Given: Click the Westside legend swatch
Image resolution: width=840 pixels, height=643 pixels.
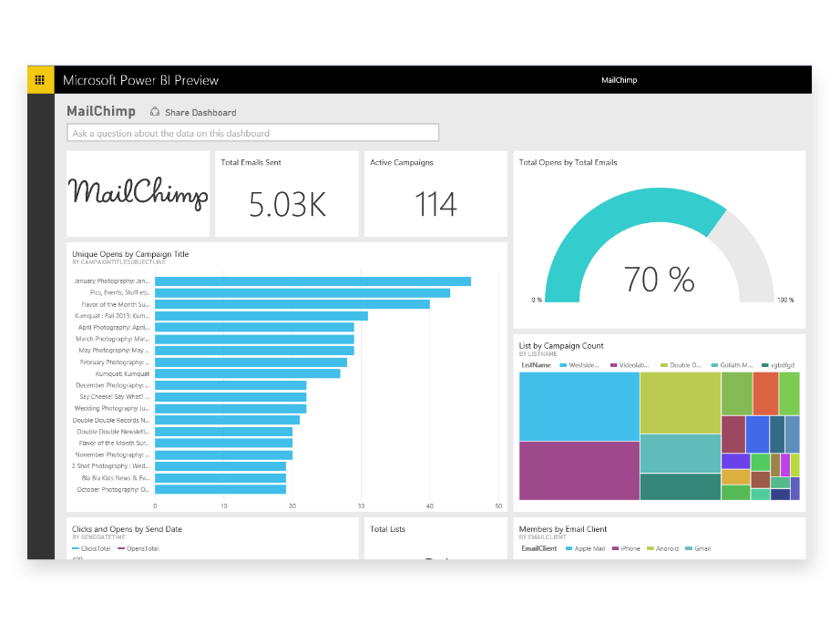Looking at the screenshot, I should point(563,365).
